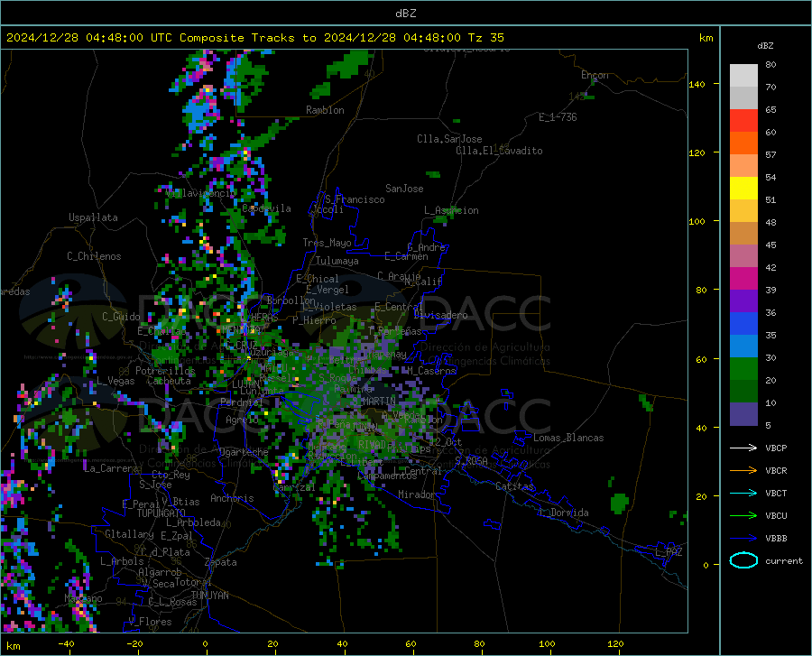Click the orange VBCR arrow legend icon

(743, 470)
